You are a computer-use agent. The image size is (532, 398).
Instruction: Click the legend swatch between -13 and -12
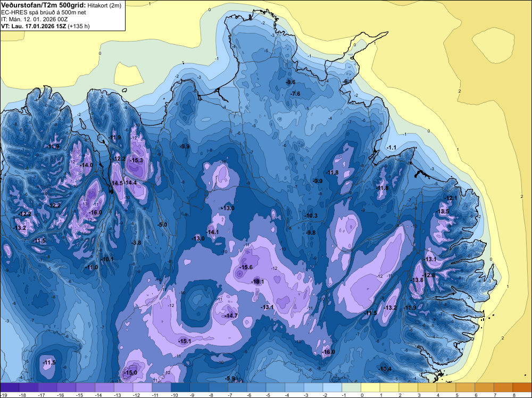[123, 387]
